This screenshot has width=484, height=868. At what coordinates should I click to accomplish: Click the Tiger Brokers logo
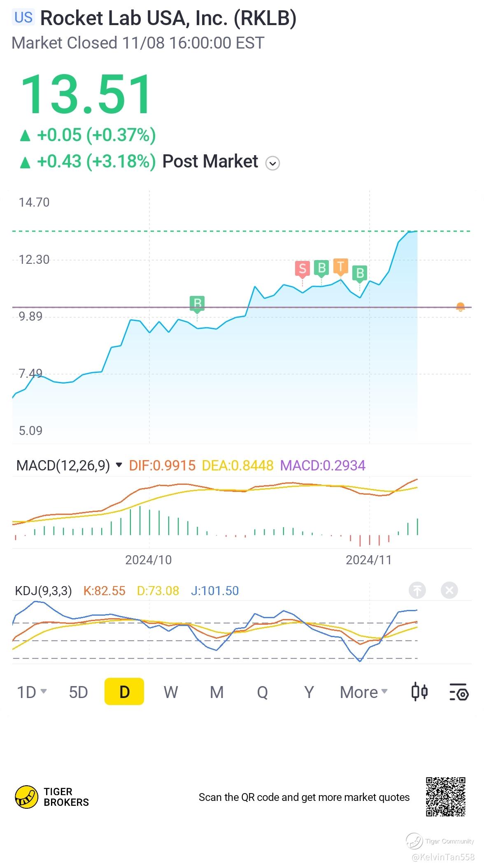[52, 797]
